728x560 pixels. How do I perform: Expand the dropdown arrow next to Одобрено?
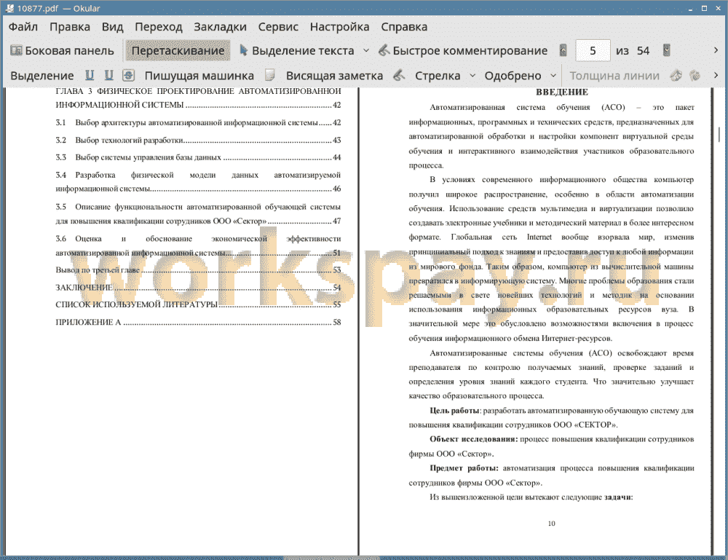click(553, 76)
